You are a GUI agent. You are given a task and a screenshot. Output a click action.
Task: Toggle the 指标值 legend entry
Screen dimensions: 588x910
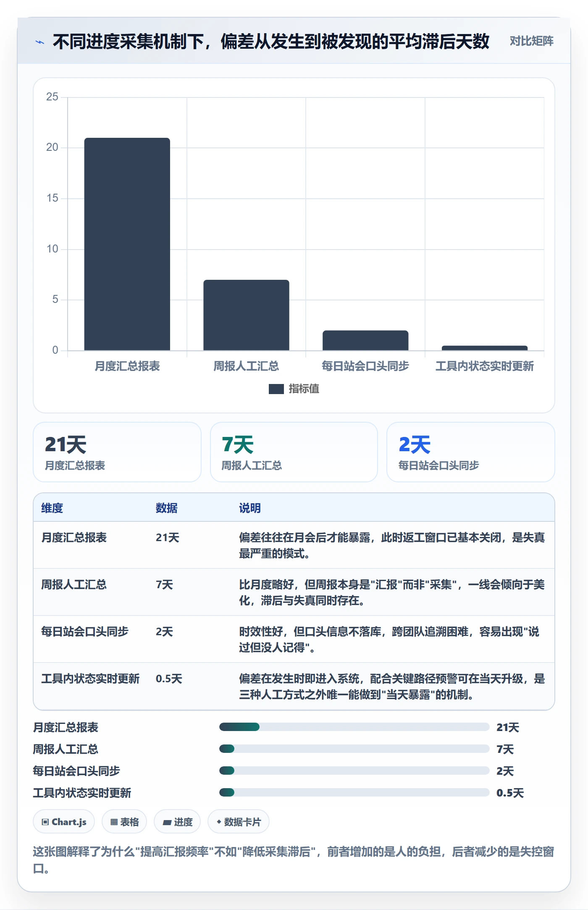(294, 389)
